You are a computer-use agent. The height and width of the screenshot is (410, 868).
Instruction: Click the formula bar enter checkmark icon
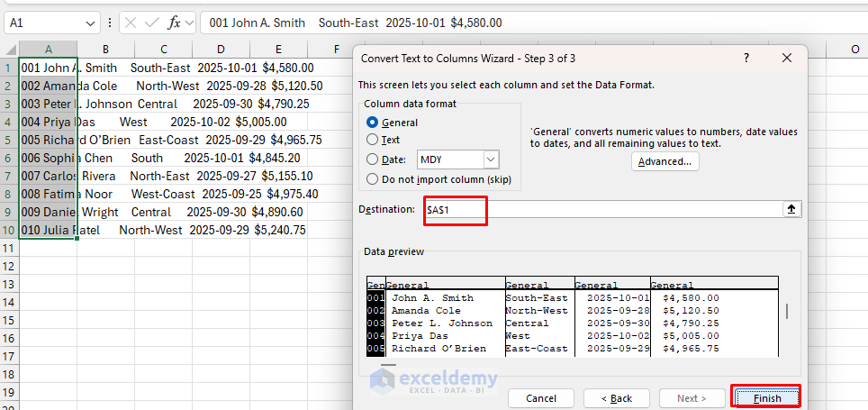pyautogui.click(x=151, y=23)
